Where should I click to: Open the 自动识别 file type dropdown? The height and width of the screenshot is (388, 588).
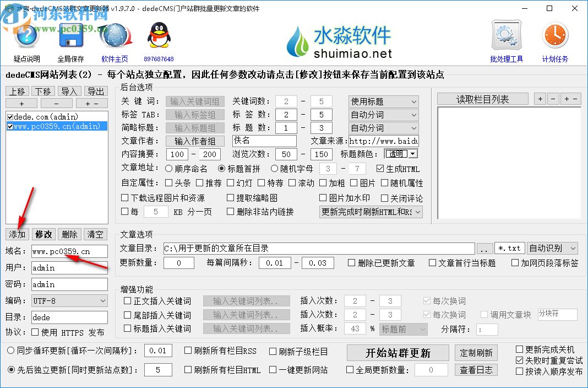coord(552,248)
